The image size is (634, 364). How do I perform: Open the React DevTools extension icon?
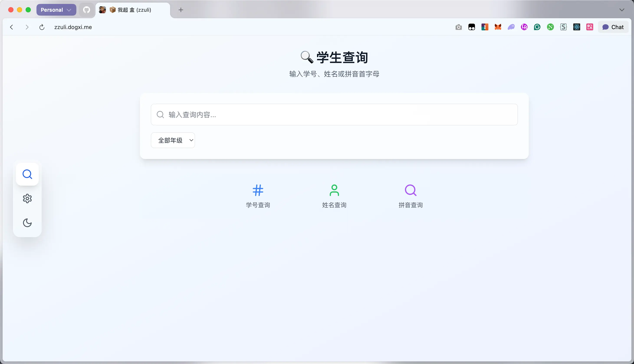click(x=577, y=27)
